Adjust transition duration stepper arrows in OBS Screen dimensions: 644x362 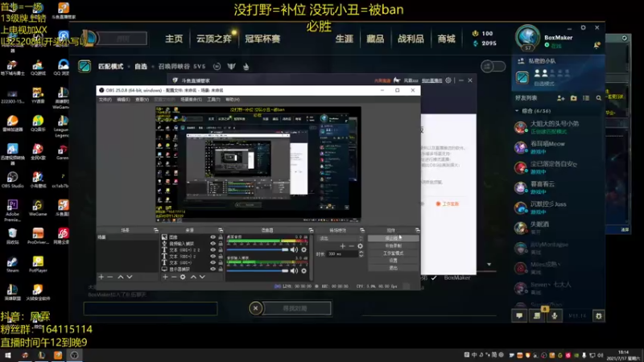(x=361, y=254)
